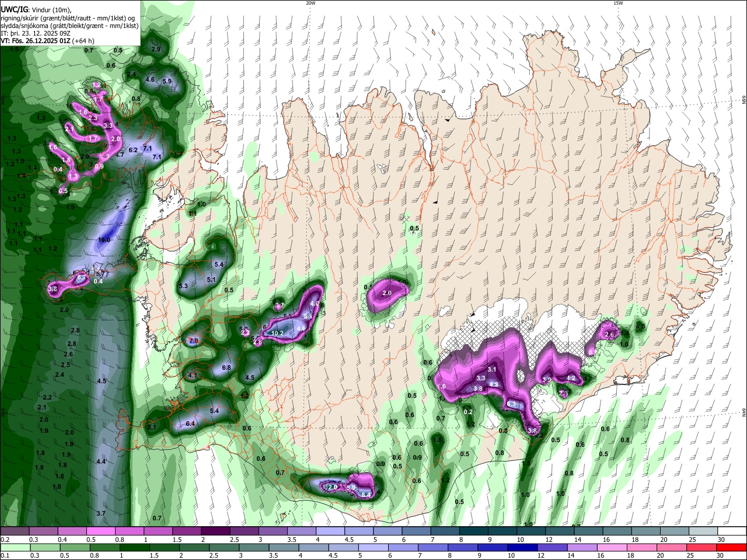Click the 6.2 value in the Westfjords area
Viewport: 747px width, 560px height.
(x=132, y=150)
